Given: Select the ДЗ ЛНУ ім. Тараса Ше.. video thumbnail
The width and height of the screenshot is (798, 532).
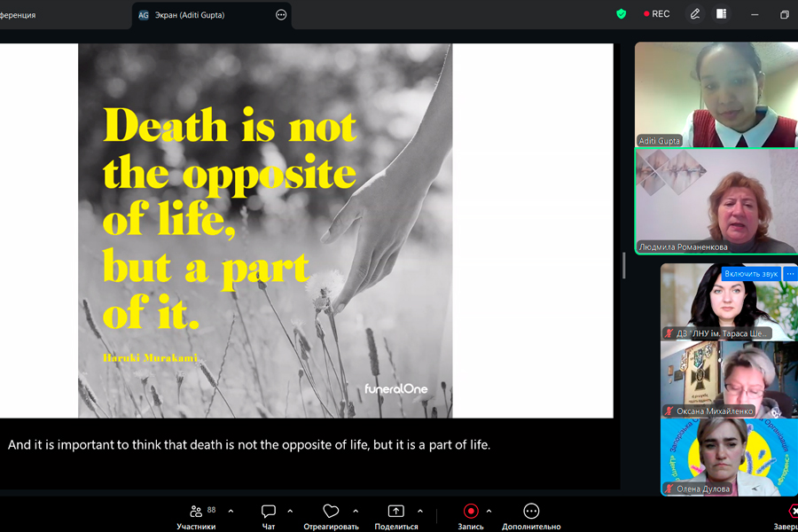Looking at the screenshot, I should click(x=729, y=301).
